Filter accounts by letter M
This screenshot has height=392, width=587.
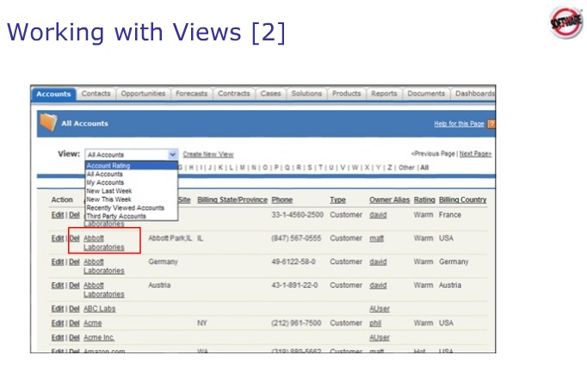click(243, 168)
